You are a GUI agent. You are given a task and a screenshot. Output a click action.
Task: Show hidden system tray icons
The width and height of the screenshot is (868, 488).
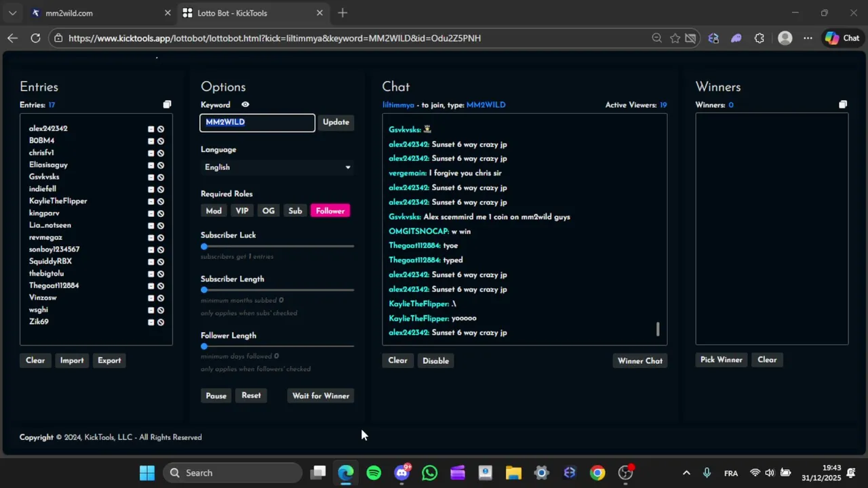tap(686, 473)
